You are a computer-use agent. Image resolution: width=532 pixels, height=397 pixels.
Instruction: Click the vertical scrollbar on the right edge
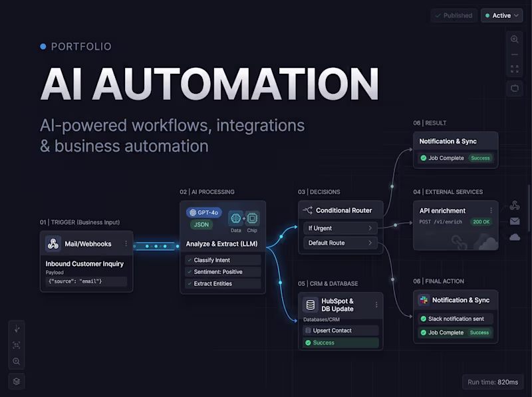[529, 207]
